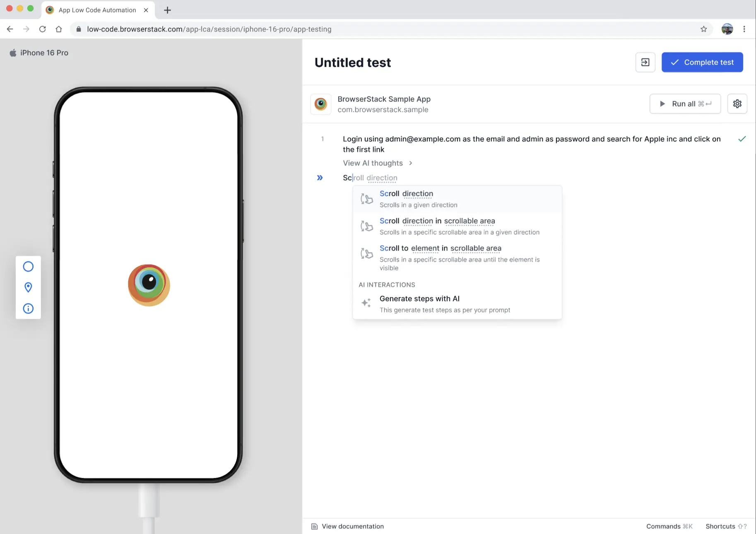Click the Complete test button
Viewport: 756px width, 534px height.
tap(702, 62)
